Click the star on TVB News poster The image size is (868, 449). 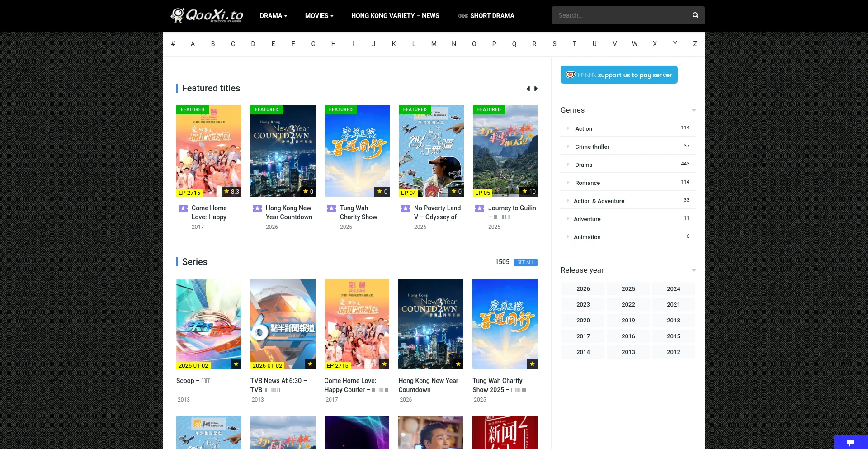coord(310,364)
